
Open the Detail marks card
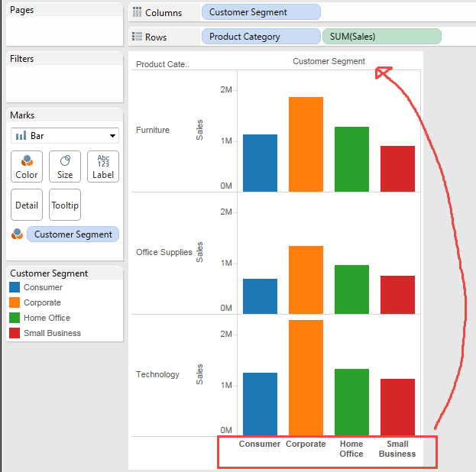point(27,205)
